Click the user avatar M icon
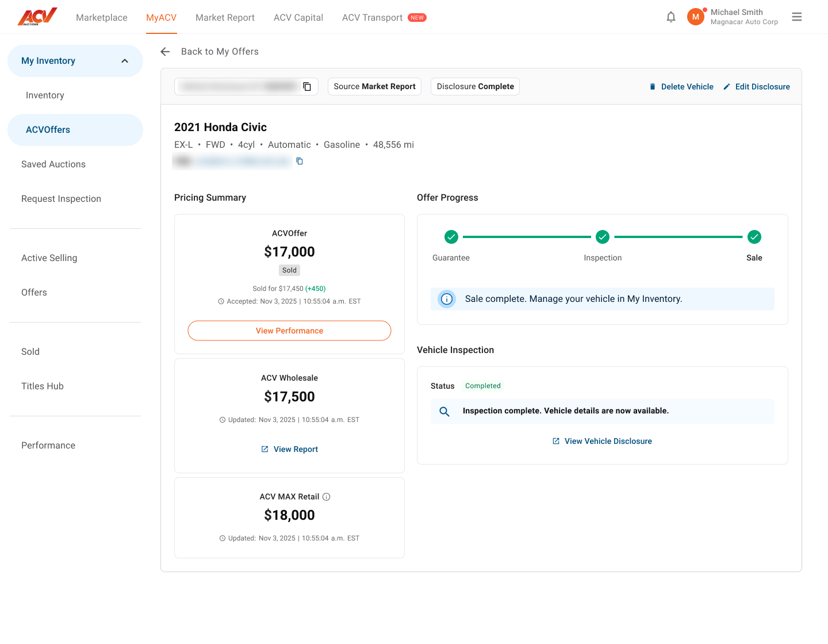Image resolution: width=828 pixels, height=644 pixels. 696,17
